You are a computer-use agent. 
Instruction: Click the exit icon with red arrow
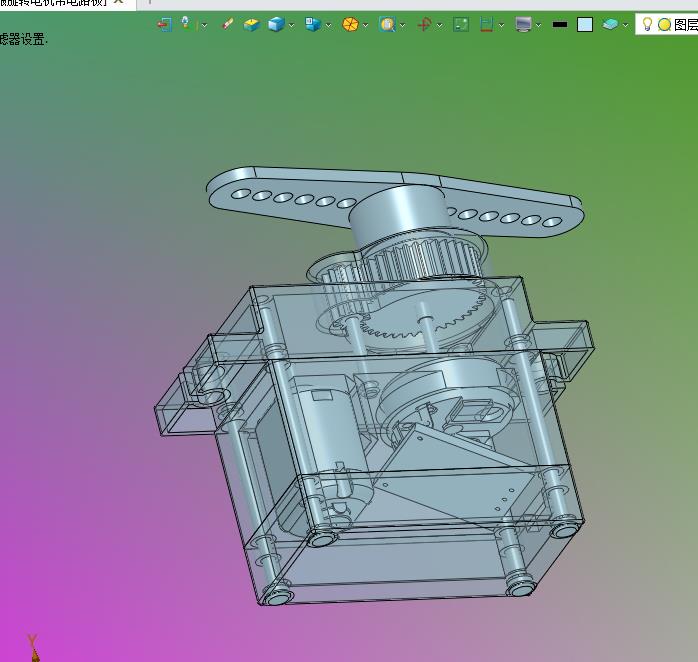point(165,24)
